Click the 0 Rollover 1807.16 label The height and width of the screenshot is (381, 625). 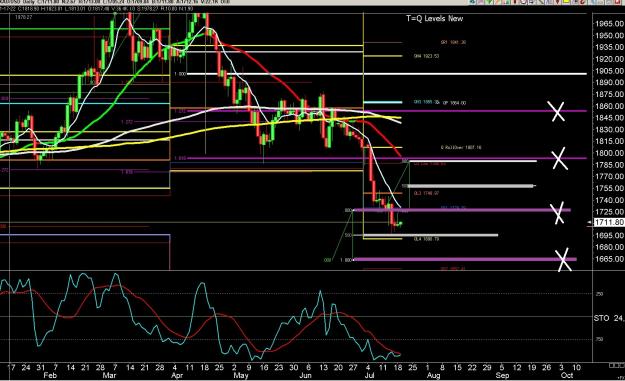click(x=461, y=147)
